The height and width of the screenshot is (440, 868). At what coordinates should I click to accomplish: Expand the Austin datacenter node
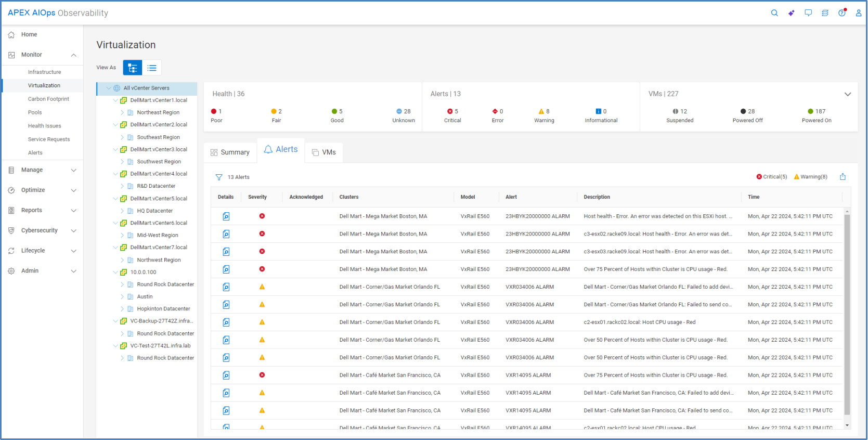(x=122, y=296)
